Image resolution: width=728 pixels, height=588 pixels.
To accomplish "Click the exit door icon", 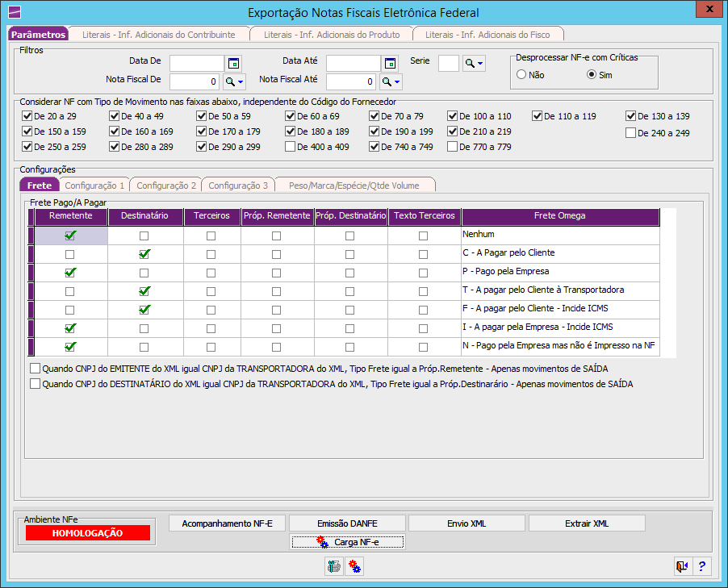I will [x=682, y=566].
